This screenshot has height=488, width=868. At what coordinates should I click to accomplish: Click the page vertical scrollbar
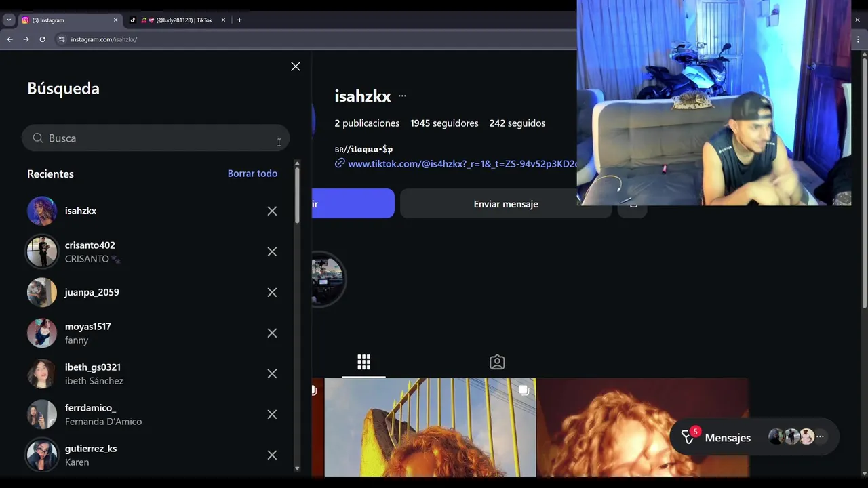point(863,183)
